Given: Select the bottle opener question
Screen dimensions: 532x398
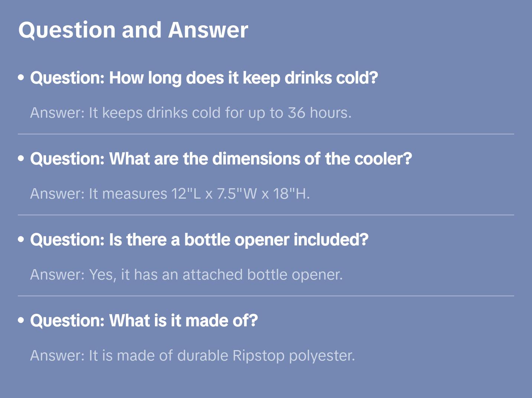Looking at the screenshot, I should point(199,240).
